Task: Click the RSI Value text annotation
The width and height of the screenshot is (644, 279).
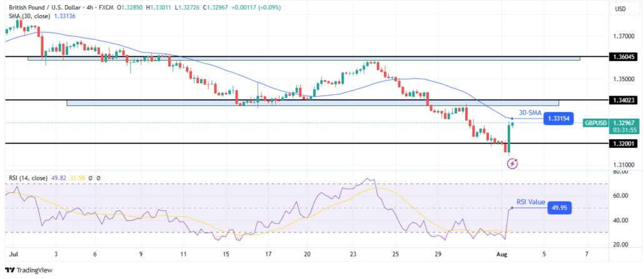Action: click(x=531, y=202)
